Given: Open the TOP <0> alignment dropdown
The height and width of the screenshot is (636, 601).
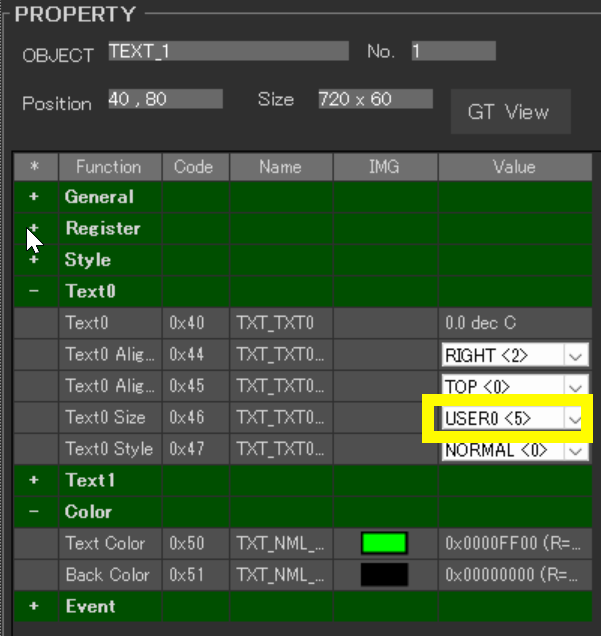Looking at the screenshot, I should coord(575,386).
